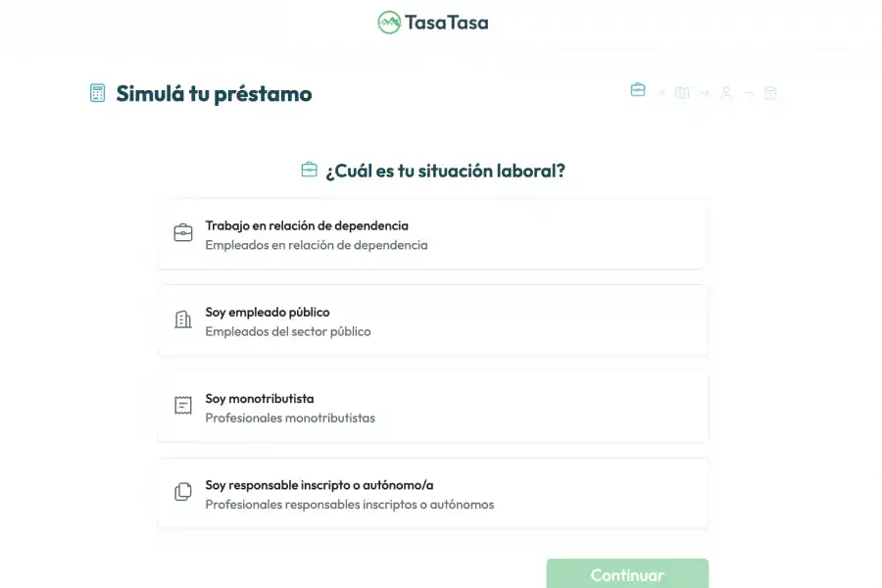Click the Empleados del sector público description text

pos(288,331)
